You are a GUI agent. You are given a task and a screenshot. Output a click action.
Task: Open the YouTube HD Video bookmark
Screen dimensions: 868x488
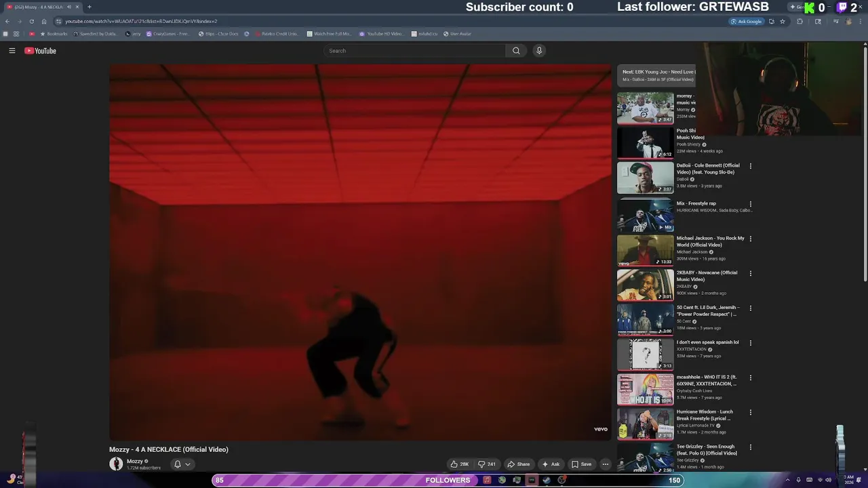click(380, 34)
